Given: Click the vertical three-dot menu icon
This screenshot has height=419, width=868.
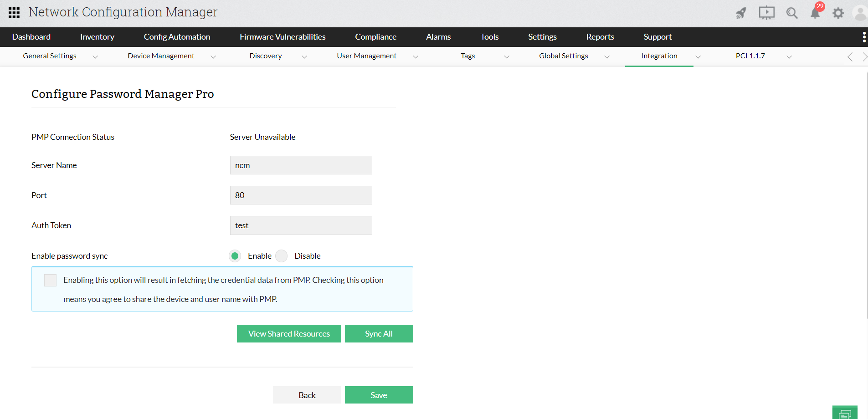Looking at the screenshot, I should (x=864, y=37).
